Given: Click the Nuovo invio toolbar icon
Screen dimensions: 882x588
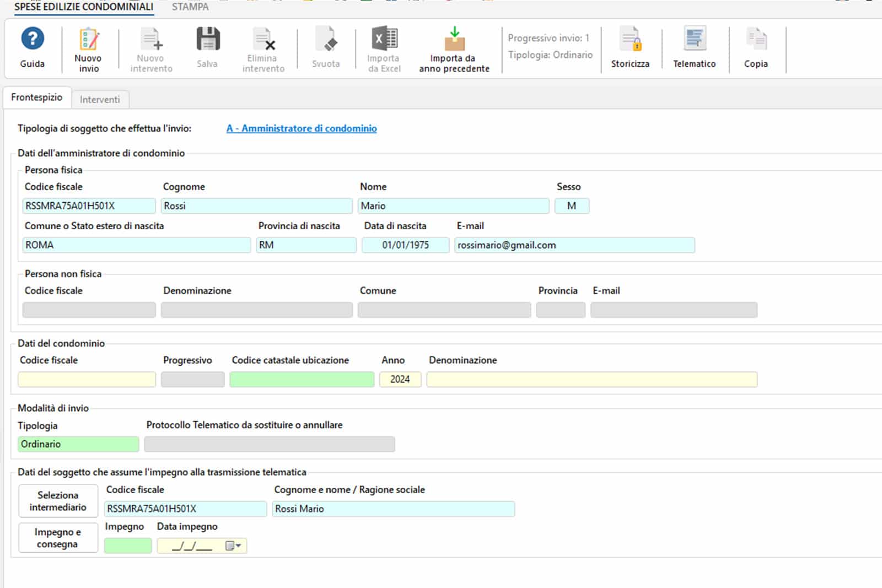Looking at the screenshot, I should [x=88, y=40].
